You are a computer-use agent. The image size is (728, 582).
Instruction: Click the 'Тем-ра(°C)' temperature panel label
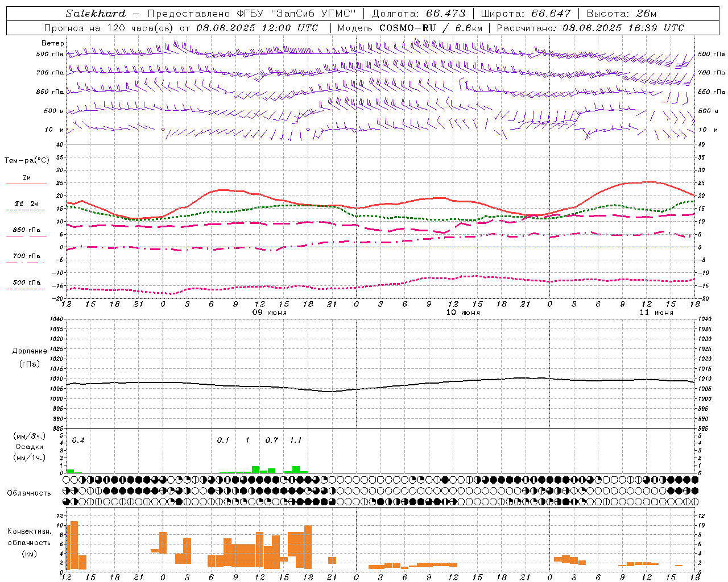27,161
